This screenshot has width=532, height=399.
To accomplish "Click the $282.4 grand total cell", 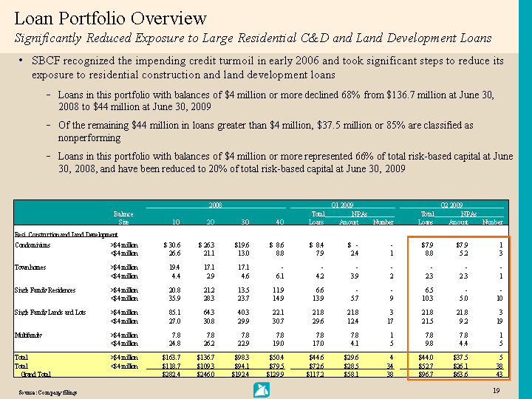I will 170,375.
